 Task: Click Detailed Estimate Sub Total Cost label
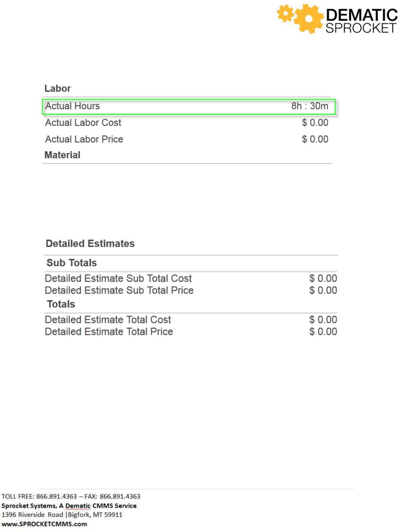click(x=118, y=278)
